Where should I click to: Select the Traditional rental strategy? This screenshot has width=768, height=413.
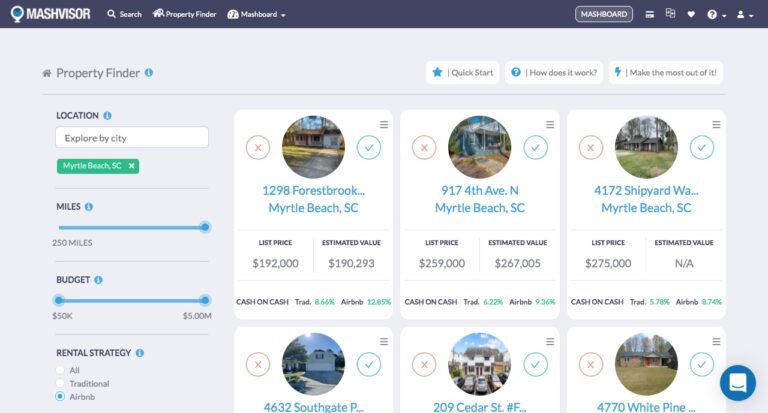tap(60, 384)
